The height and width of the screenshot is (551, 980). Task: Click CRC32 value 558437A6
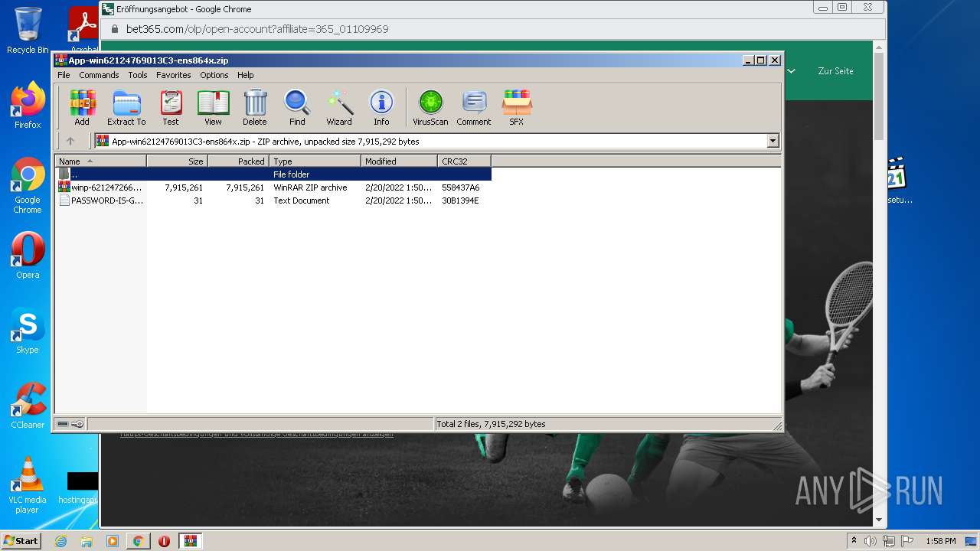(x=461, y=187)
